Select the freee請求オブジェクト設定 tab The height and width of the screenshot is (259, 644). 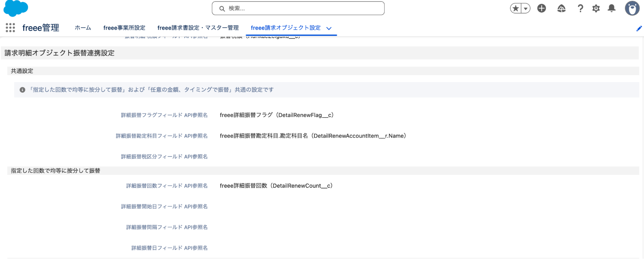pos(286,28)
